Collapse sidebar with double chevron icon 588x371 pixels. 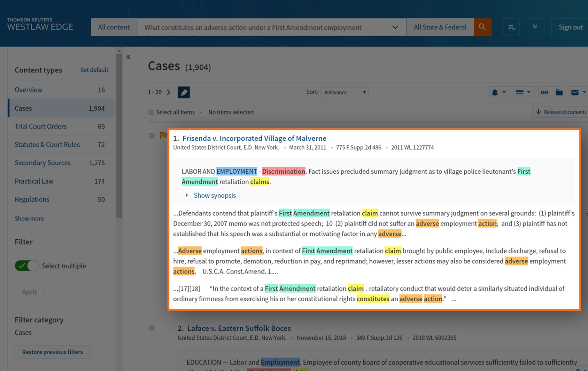click(x=128, y=57)
